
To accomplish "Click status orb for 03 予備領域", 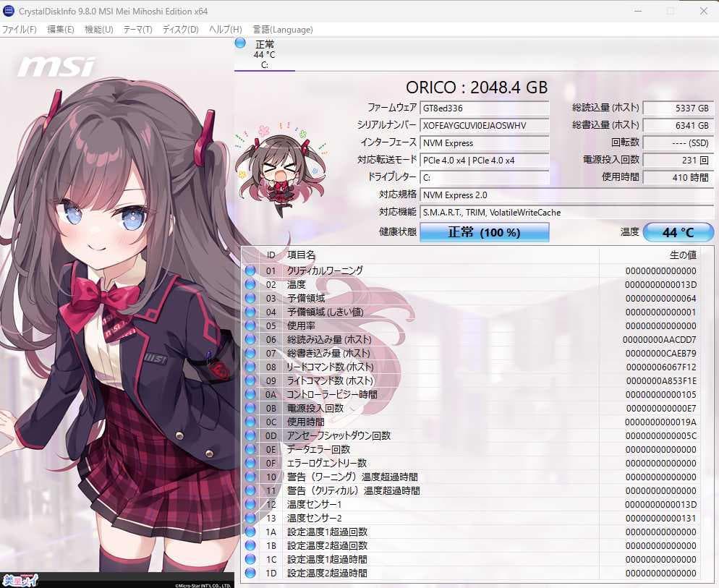I will [250, 298].
